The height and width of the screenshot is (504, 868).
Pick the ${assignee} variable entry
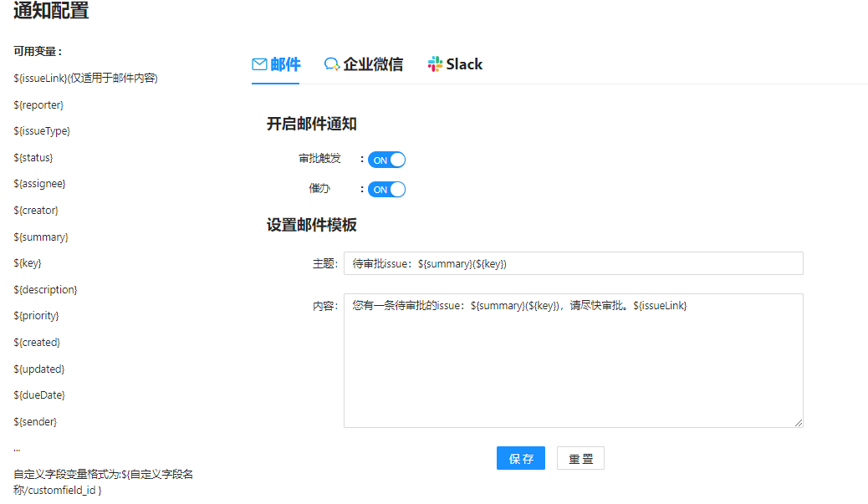[39, 183]
